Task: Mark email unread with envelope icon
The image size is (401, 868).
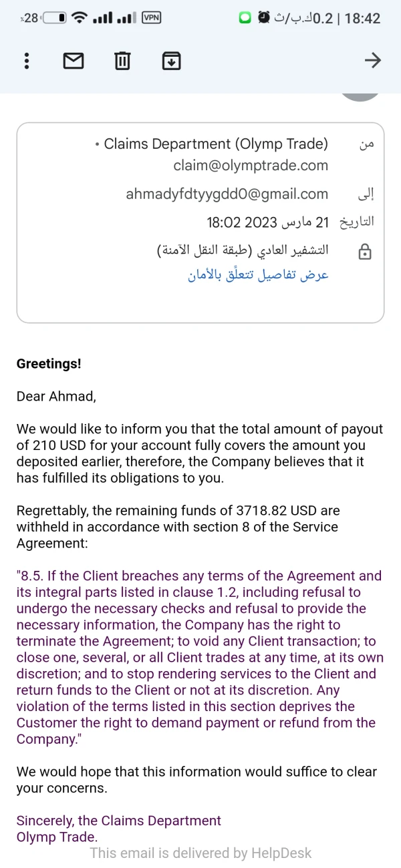Action: coord(74,61)
